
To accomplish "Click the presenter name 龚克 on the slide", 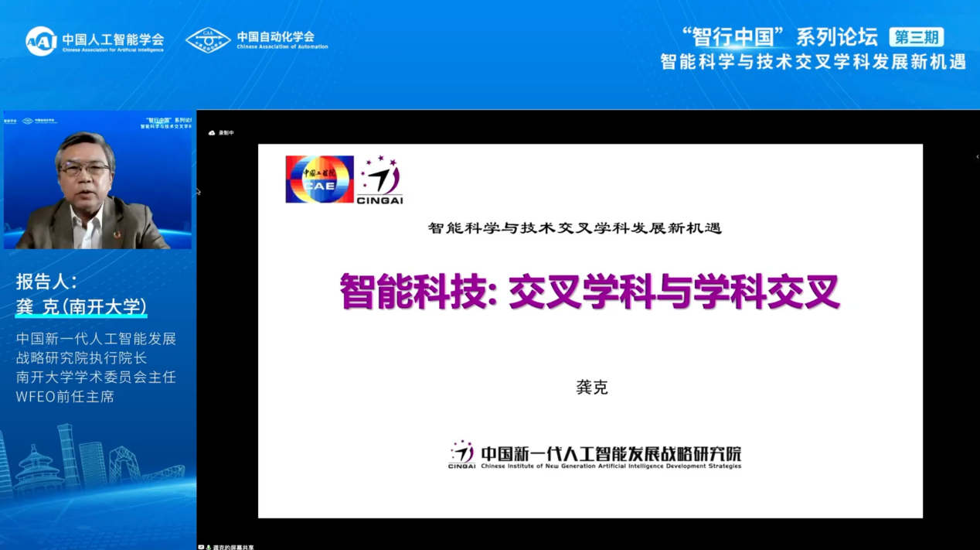I will click(x=592, y=388).
